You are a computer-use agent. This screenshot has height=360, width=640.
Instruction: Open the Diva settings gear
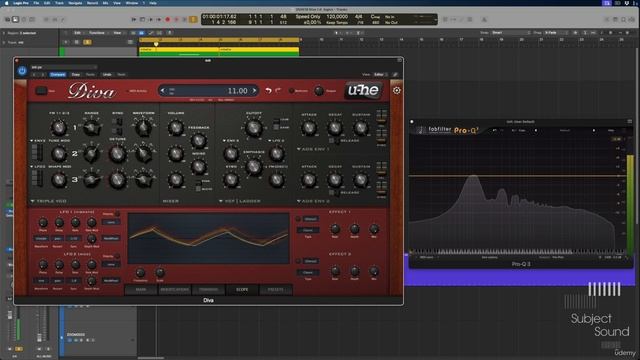pyautogui.click(x=396, y=91)
